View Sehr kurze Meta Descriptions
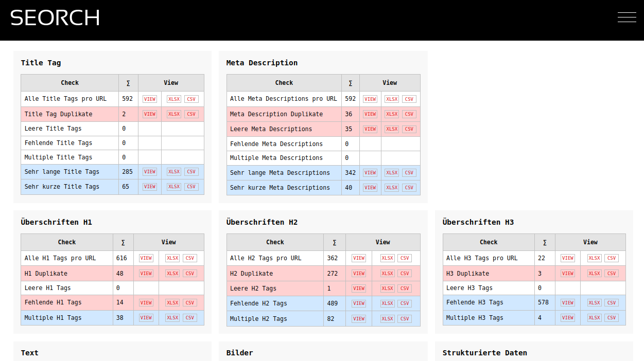This screenshot has width=644, height=361. (x=370, y=188)
